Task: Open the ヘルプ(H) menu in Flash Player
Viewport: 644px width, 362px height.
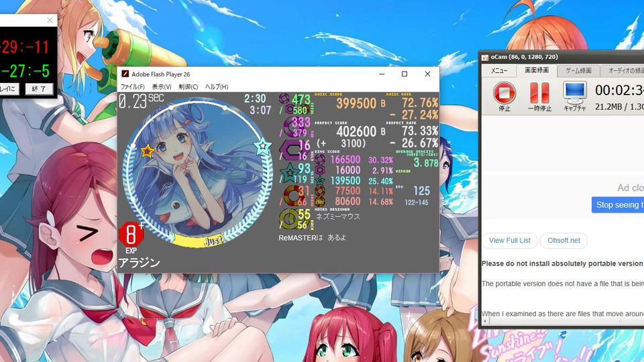Action: point(217,87)
